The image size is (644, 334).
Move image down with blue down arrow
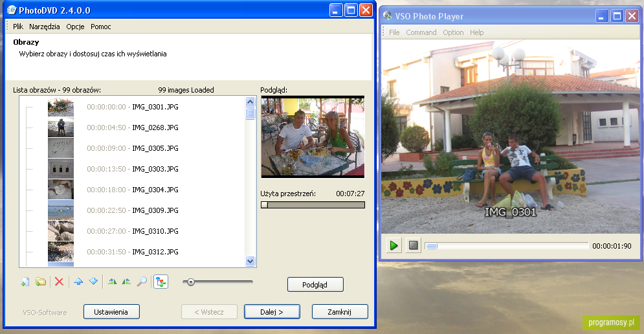click(93, 282)
